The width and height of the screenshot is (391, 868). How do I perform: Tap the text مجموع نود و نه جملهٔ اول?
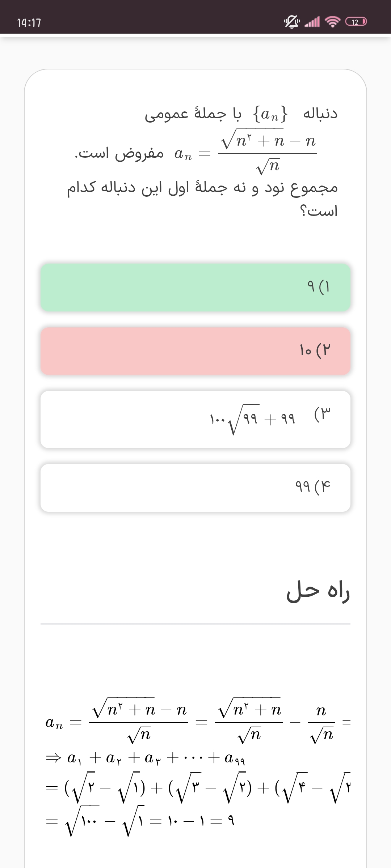pyautogui.click(x=202, y=188)
